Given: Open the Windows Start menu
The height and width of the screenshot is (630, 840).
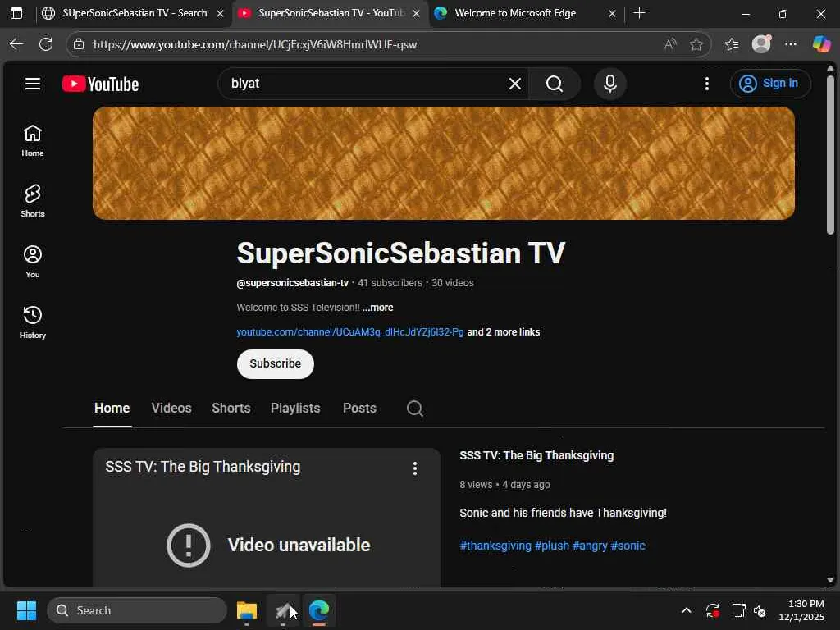Looking at the screenshot, I should tap(26, 610).
